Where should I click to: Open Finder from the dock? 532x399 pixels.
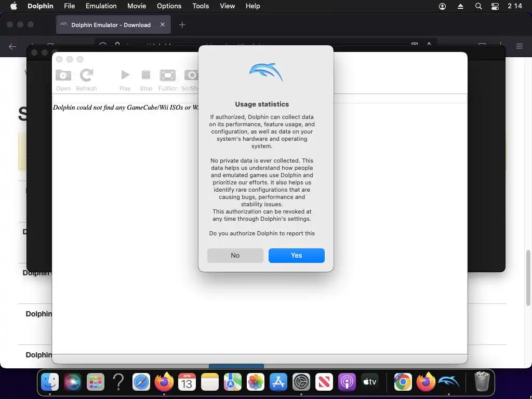click(50, 382)
